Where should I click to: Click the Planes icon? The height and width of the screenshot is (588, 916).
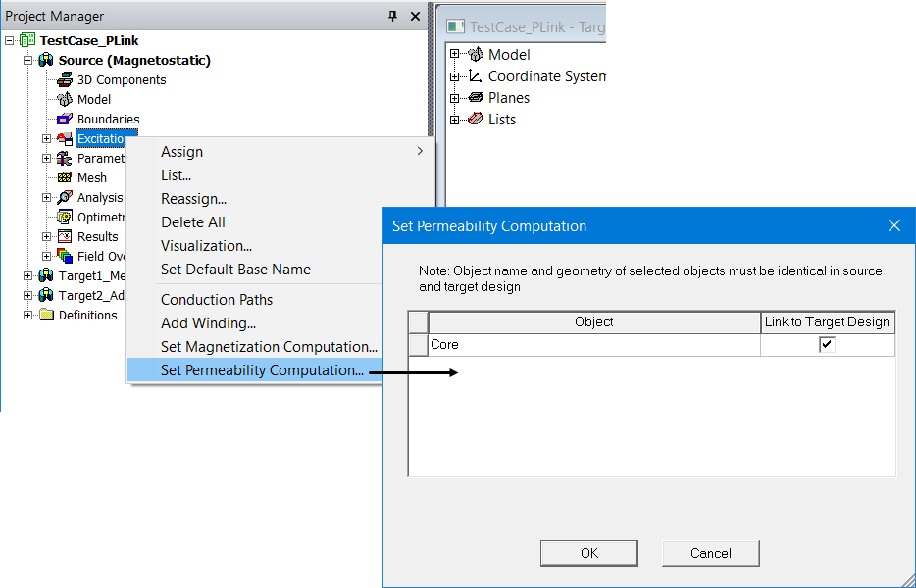[x=476, y=98]
